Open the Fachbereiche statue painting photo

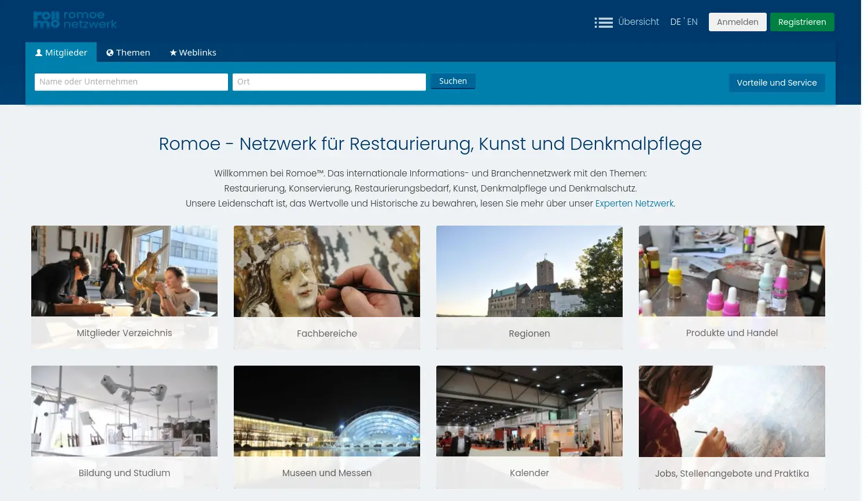327,271
